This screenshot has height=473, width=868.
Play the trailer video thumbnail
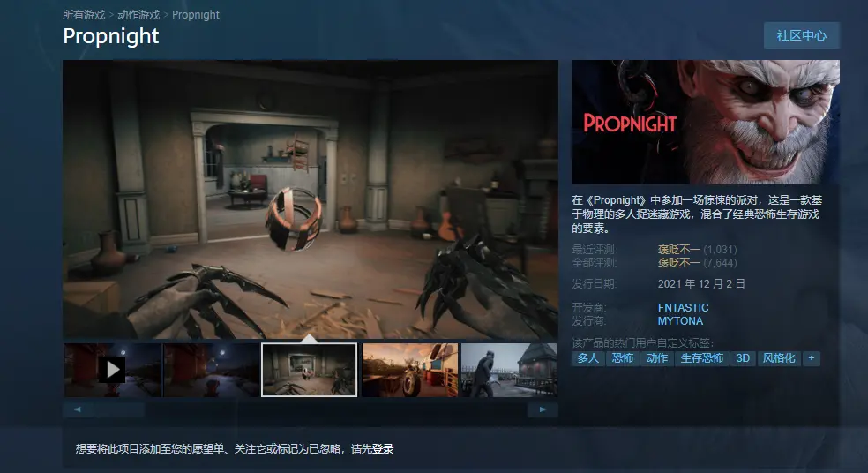pyautogui.click(x=112, y=370)
